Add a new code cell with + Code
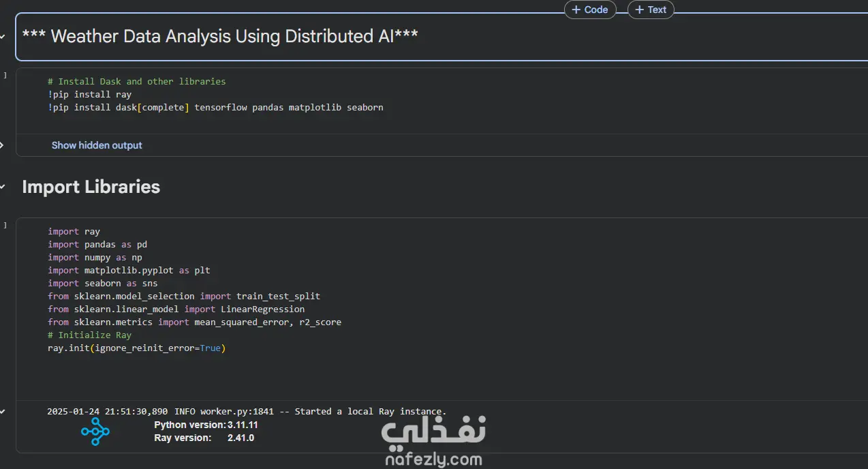 point(590,10)
